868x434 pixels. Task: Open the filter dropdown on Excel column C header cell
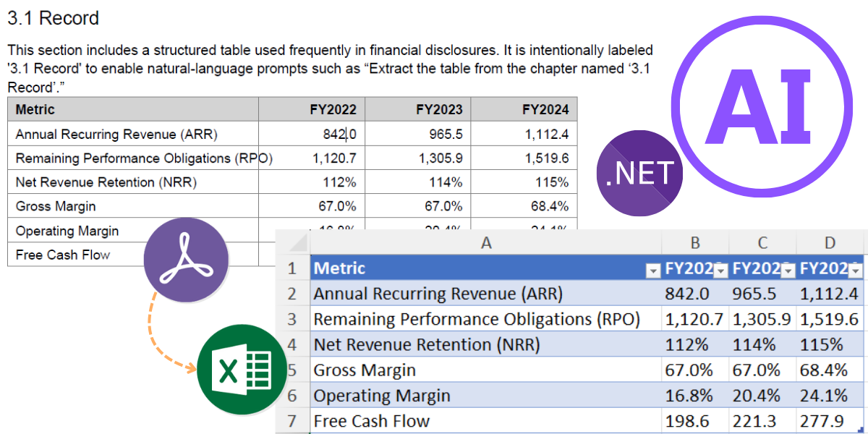[x=788, y=271]
